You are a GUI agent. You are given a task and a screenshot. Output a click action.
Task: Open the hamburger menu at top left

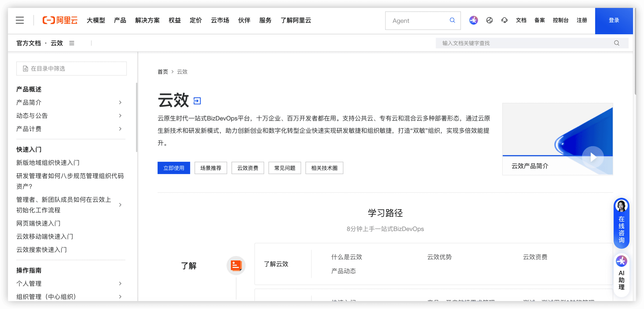pyautogui.click(x=20, y=20)
